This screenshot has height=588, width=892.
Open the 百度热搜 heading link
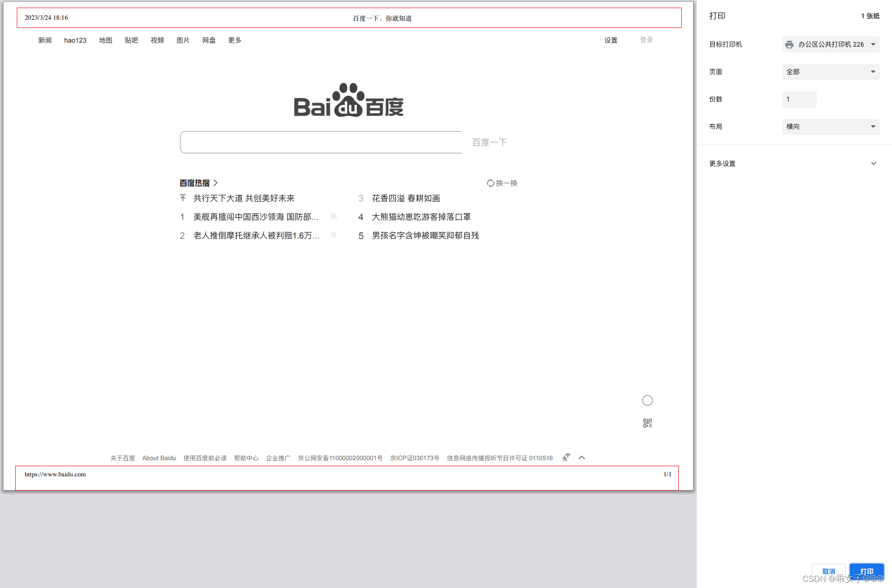click(199, 183)
